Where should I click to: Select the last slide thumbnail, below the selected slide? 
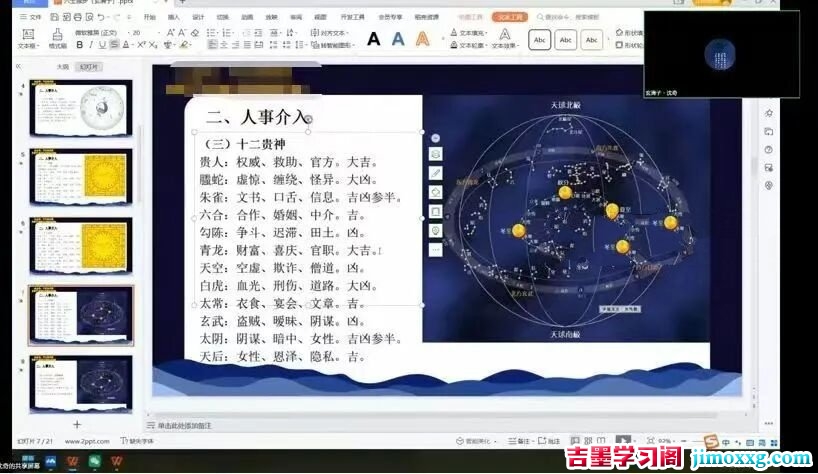[81, 383]
